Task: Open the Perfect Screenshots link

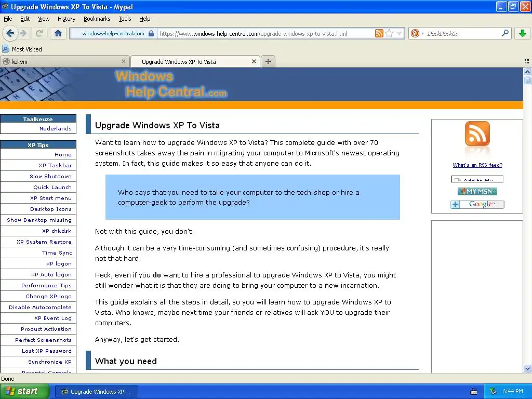Action: [x=44, y=340]
